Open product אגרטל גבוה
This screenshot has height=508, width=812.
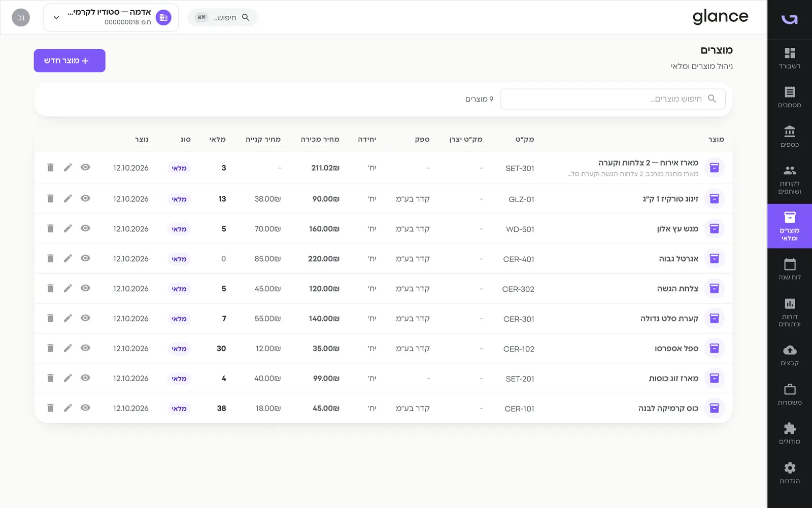coord(679,259)
